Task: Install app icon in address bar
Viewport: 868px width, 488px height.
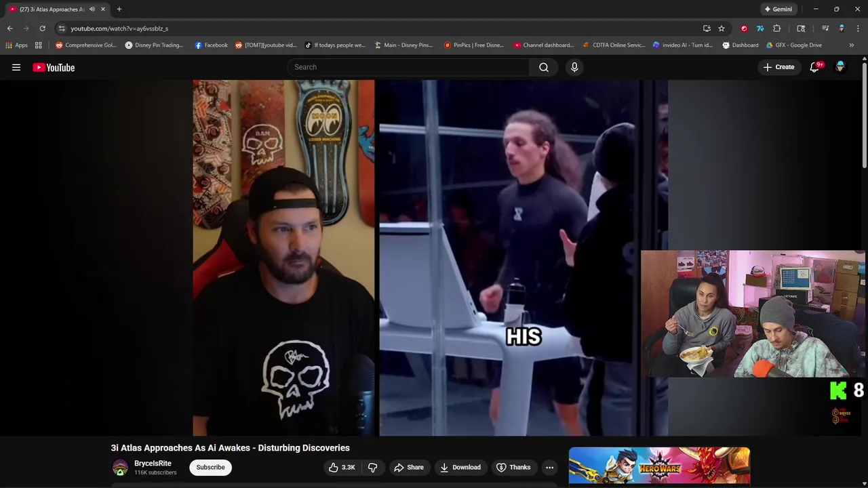Action: tap(707, 28)
